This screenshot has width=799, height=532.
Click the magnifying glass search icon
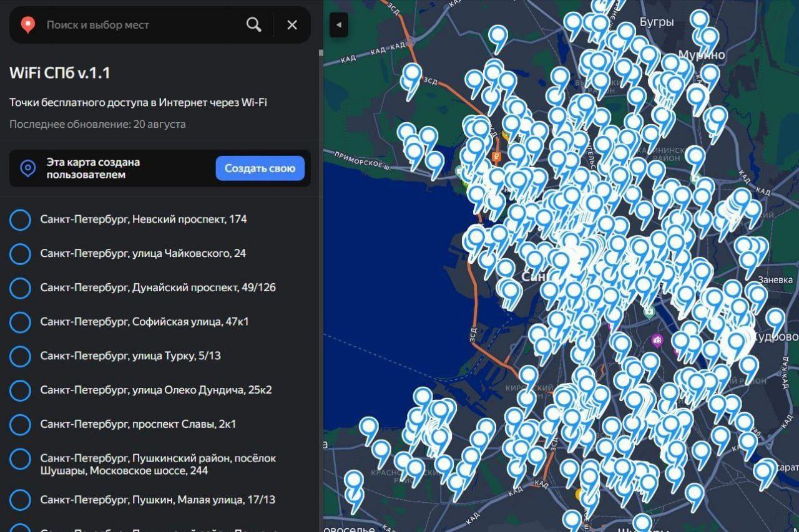click(x=253, y=25)
